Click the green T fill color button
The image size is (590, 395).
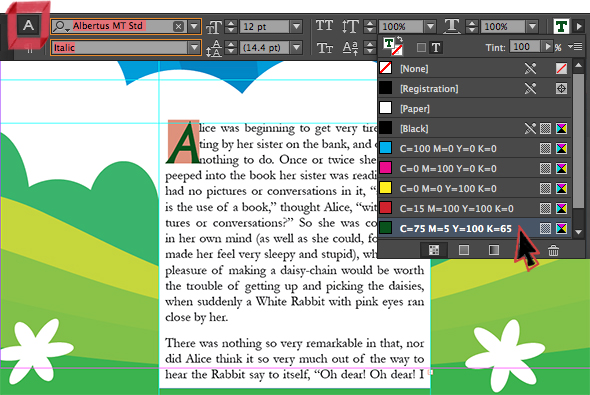[561, 27]
